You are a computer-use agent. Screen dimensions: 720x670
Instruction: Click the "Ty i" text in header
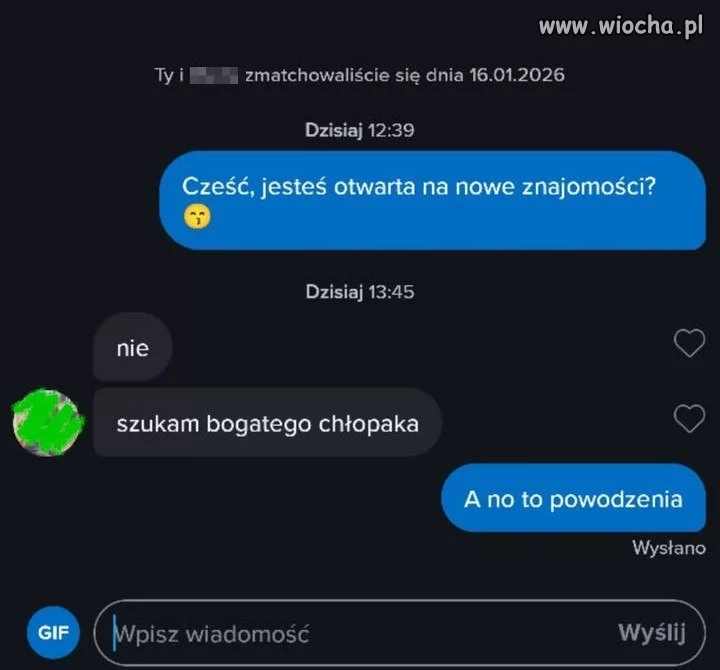169,75
